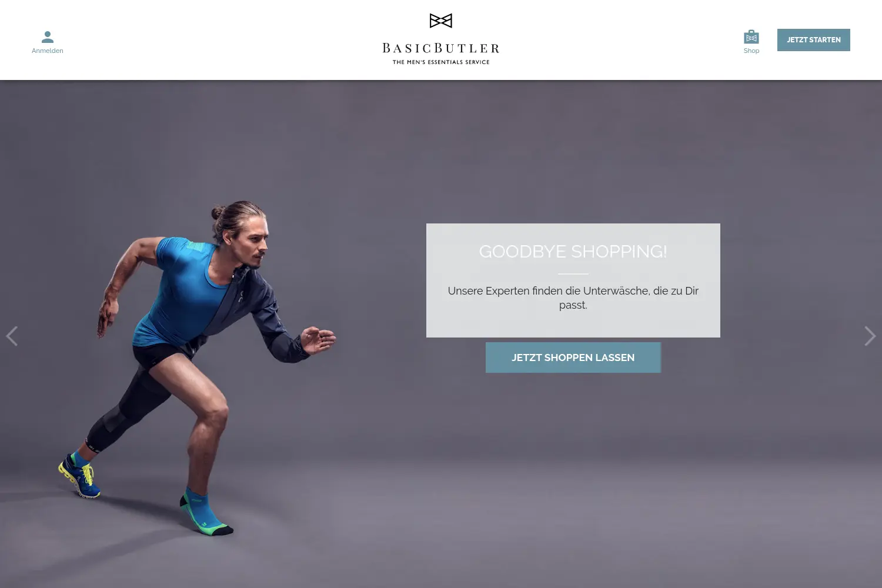Advance to next slide with right chevron
This screenshot has height=588, width=882.
click(x=870, y=336)
